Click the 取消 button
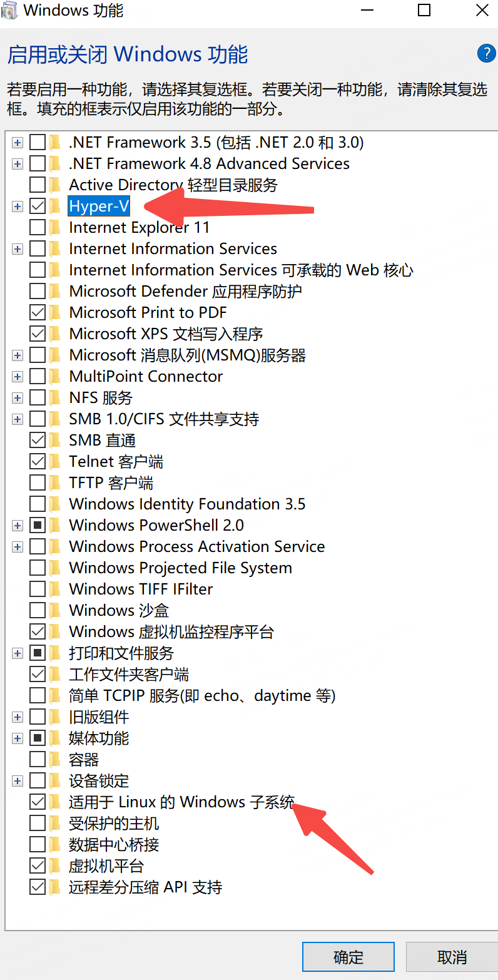 tap(452, 957)
